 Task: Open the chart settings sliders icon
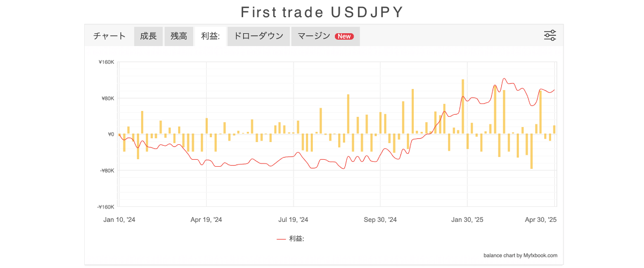pyautogui.click(x=550, y=36)
